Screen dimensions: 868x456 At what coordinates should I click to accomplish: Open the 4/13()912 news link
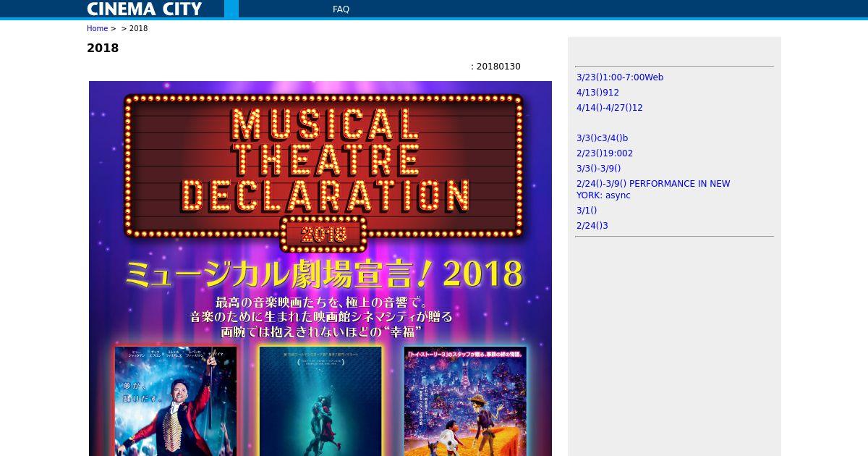pyautogui.click(x=597, y=93)
